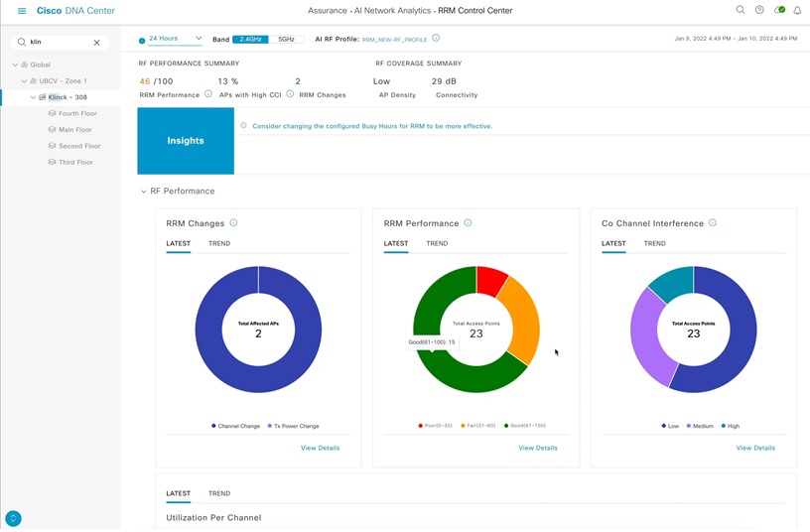Switch band to 2.4GHz
Screen dimensions: 810x532
tap(250, 40)
